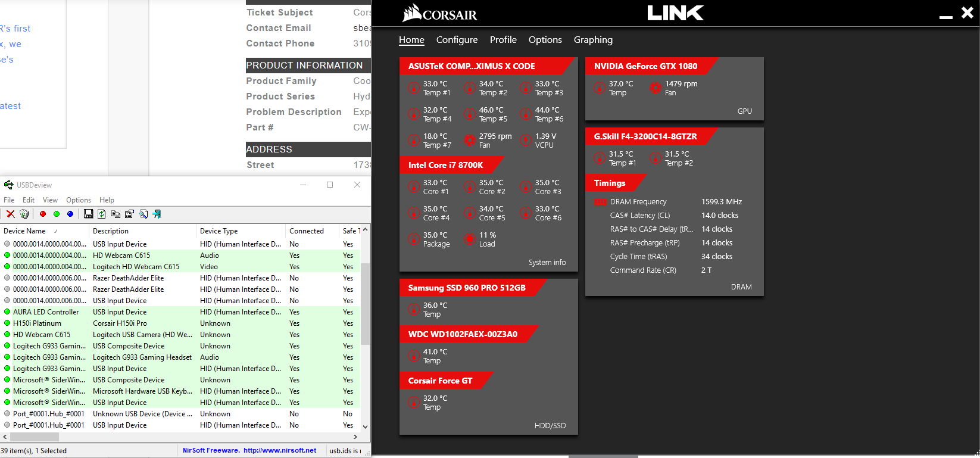The width and height of the screenshot is (980, 458).
Task: Sort the list by the Device Name column
Action: [45, 231]
